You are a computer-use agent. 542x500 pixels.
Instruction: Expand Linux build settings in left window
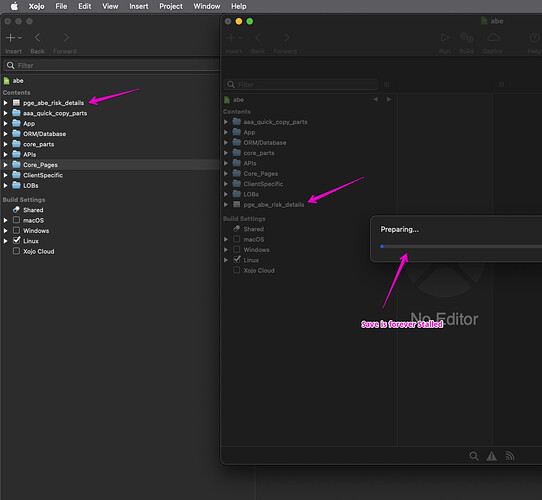pos(6,241)
